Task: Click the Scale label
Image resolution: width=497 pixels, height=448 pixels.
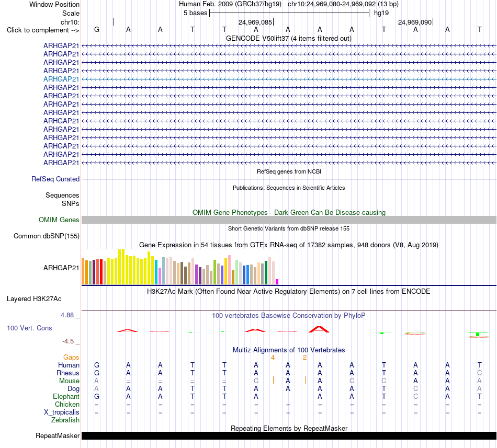Action: click(71, 13)
